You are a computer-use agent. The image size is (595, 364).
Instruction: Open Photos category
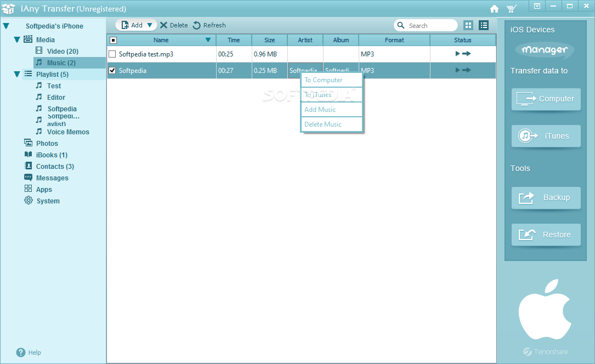tap(47, 143)
